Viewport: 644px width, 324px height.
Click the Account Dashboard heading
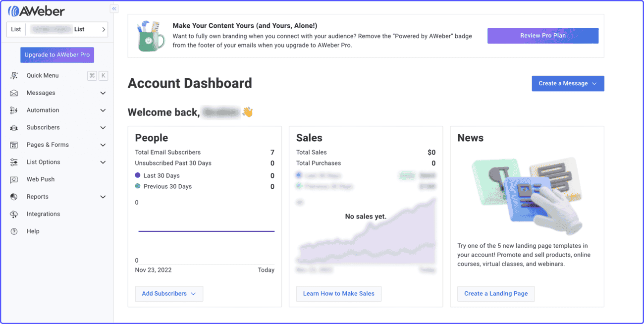(190, 83)
